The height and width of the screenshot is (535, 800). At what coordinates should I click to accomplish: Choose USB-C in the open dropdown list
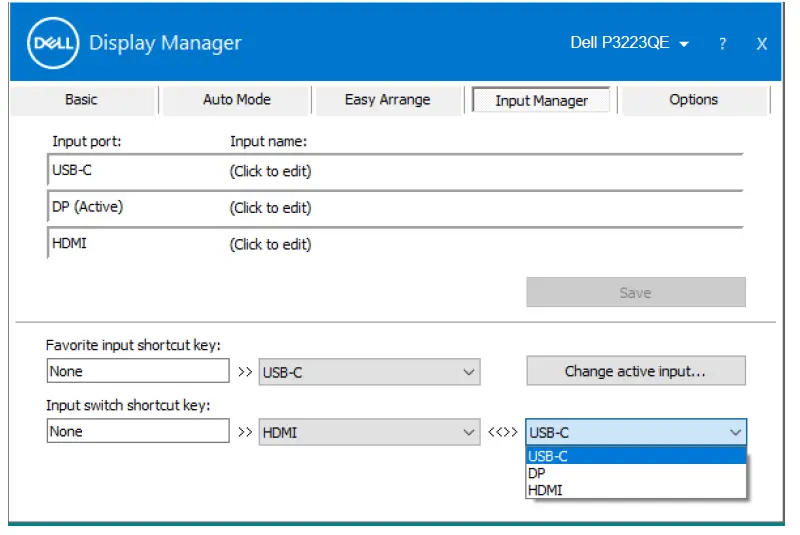pos(636,456)
